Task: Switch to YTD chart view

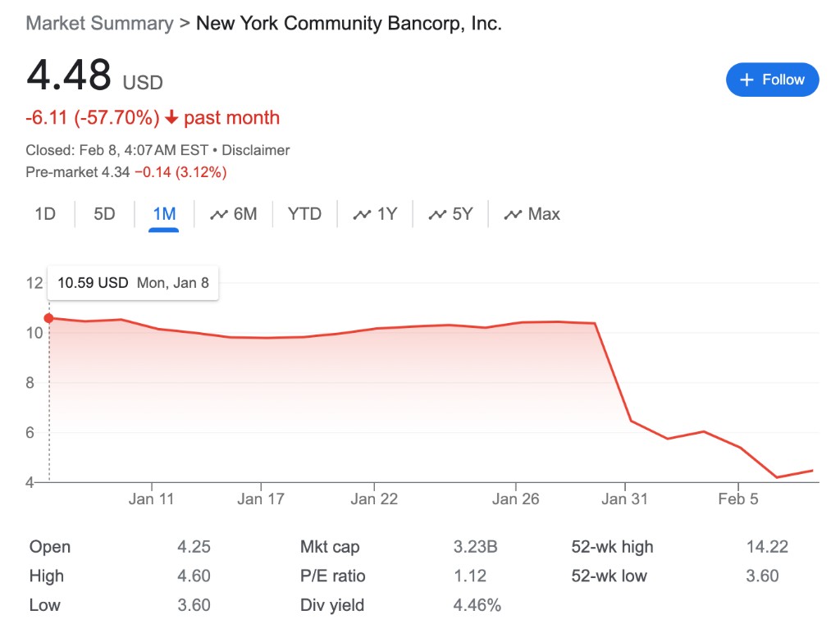Action: tap(304, 214)
